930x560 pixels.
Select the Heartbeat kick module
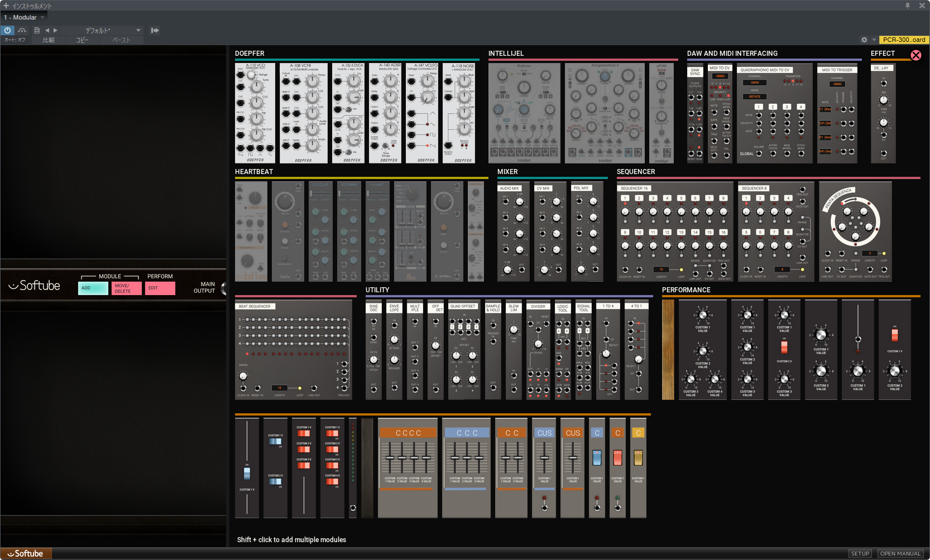coord(288,231)
